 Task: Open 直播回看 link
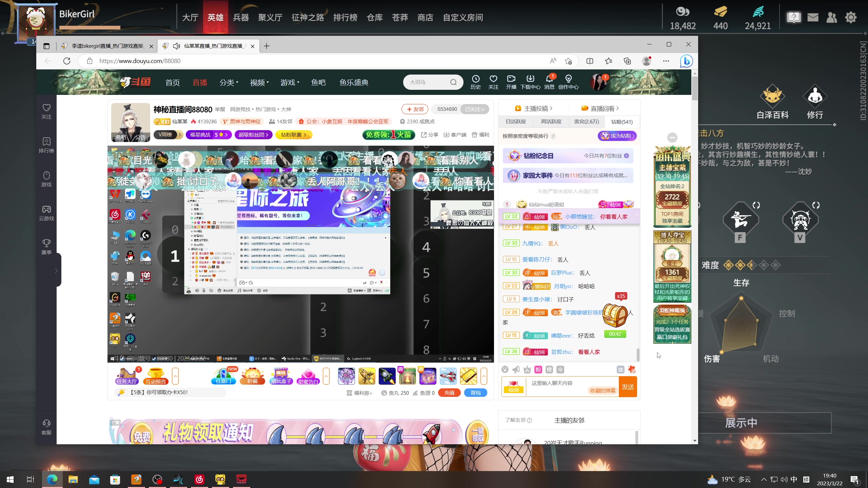600,108
